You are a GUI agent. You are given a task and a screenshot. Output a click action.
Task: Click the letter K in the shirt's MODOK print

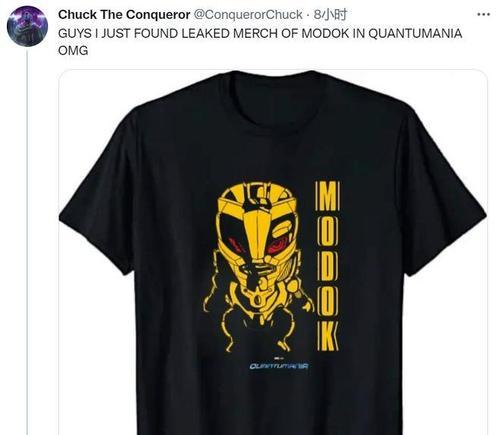pyautogui.click(x=327, y=337)
